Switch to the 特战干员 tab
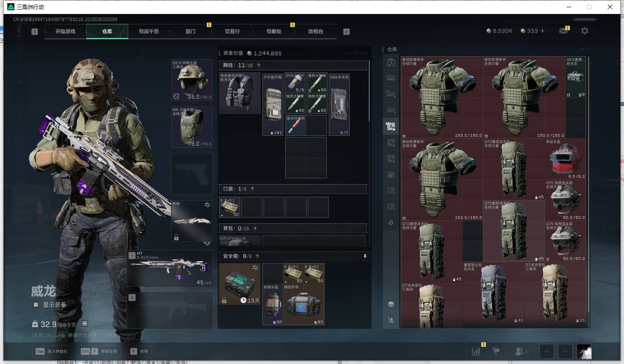 coord(149,32)
